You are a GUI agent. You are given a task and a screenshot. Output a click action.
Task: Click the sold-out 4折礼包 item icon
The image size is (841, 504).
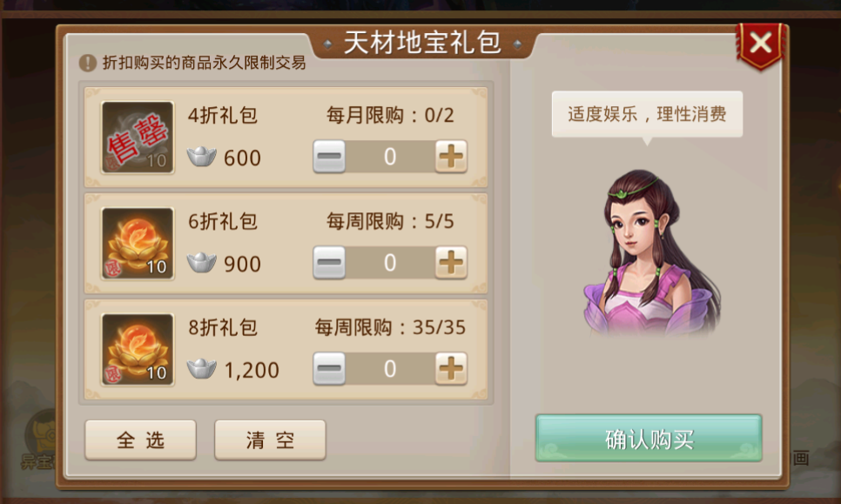pyautogui.click(x=138, y=138)
